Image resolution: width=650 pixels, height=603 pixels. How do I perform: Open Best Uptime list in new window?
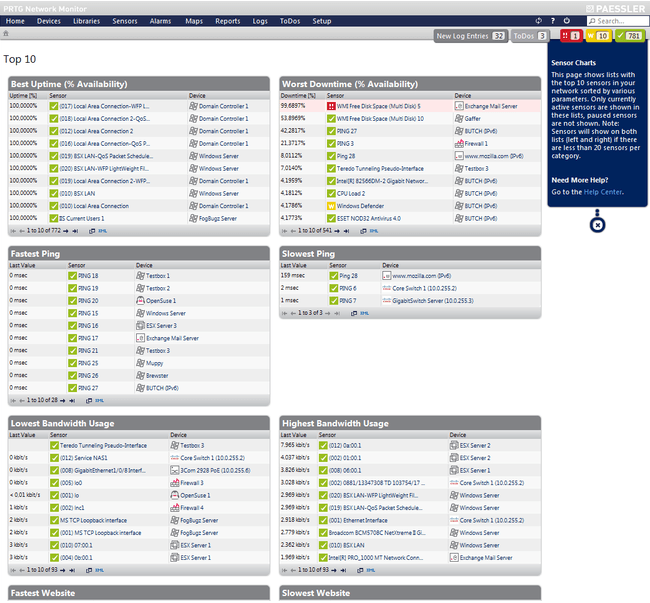[92, 231]
